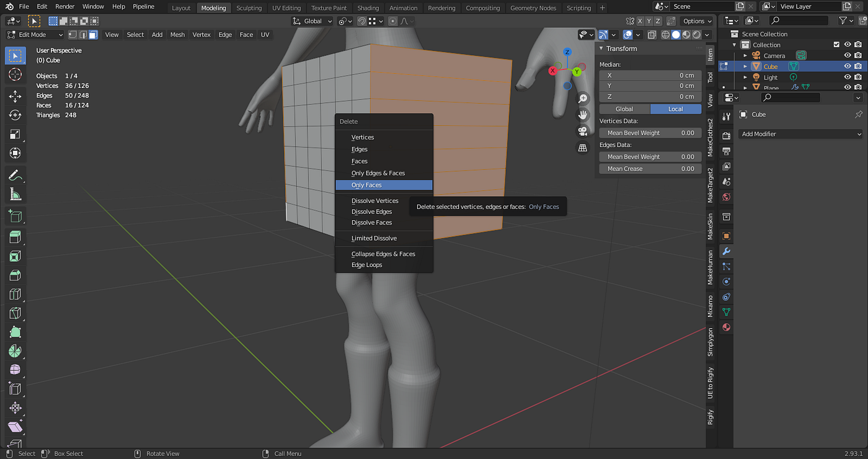Viewport: 868px width, 459px height.
Task: Set transform space to Global button
Action: pyautogui.click(x=624, y=109)
